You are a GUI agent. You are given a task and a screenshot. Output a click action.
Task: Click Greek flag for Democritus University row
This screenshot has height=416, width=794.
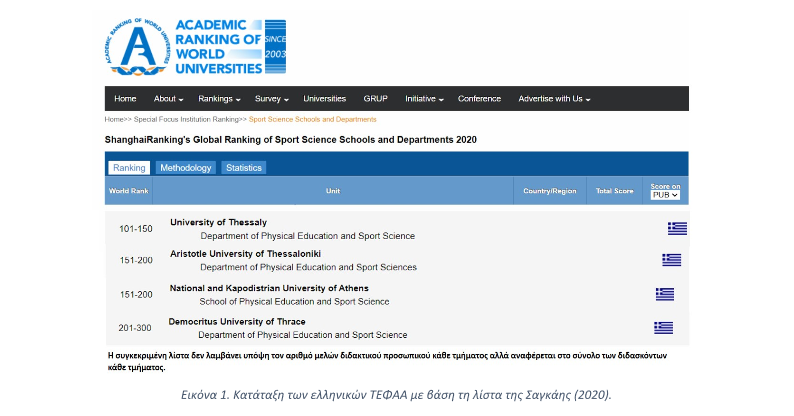pos(663,327)
